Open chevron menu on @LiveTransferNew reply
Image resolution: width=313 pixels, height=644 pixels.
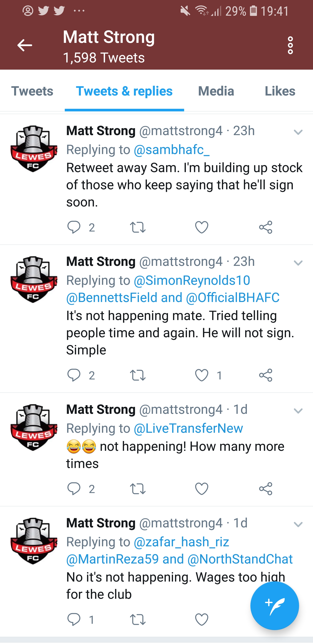[x=298, y=411]
